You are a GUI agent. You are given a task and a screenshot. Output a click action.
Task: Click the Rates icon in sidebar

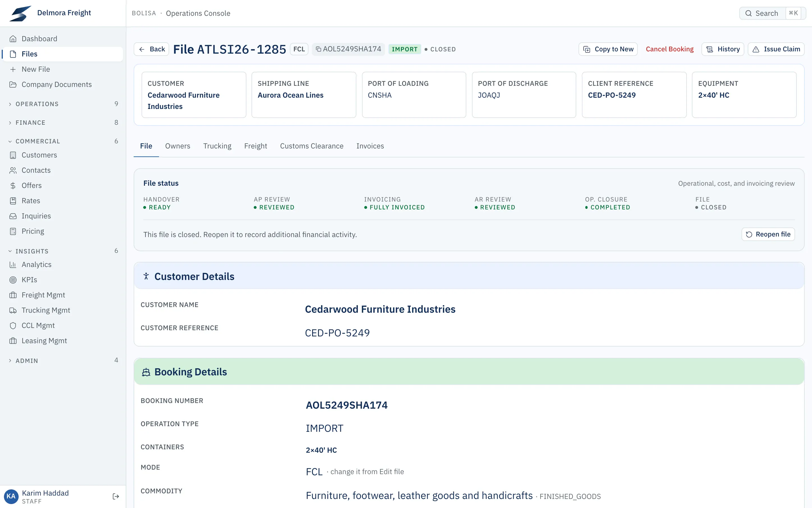click(13, 201)
